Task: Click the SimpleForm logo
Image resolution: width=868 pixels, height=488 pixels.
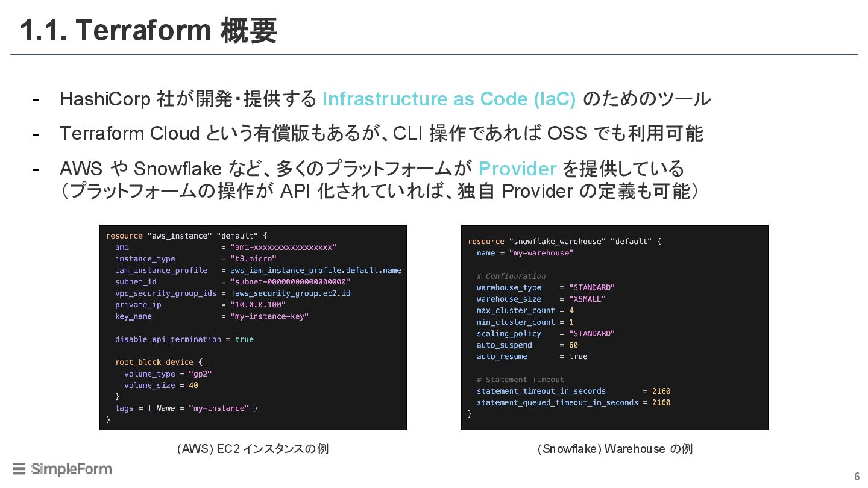Action: [x=63, y=469]
